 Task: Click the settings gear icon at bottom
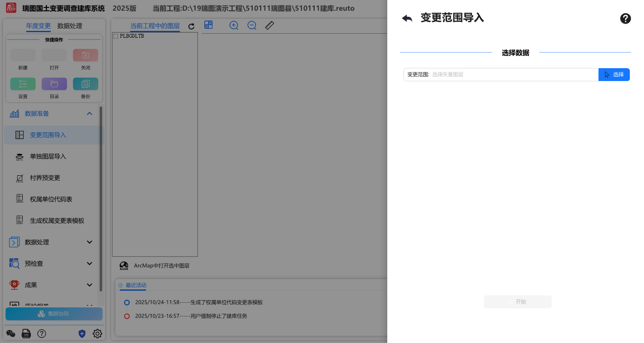(97, 334)
